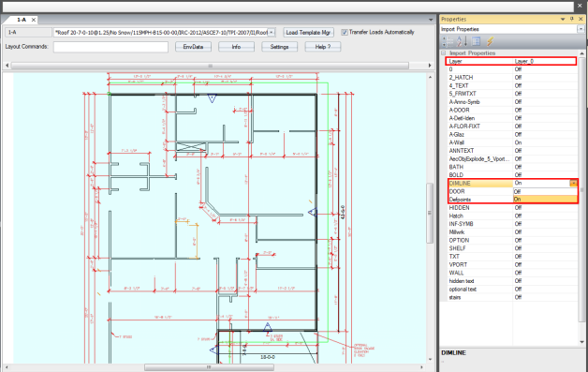Select the A-FLOR-FIXT layer row

click(x=512, y=126)
